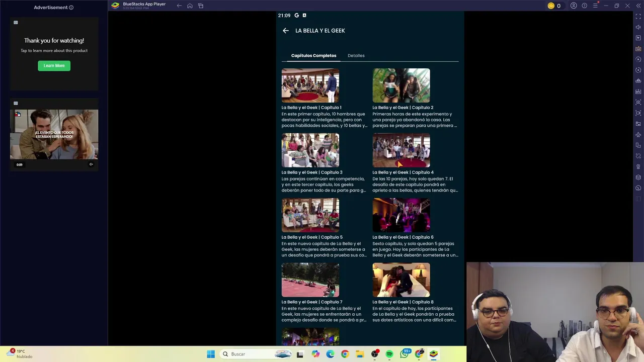Open File Explorer from taskbar
Image resolution: width=644 pixels, height=362 pixels.
(360, 354)
